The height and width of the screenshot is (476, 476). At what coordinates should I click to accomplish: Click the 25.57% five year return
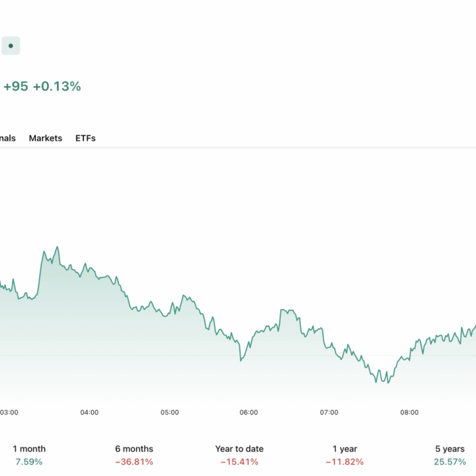tap(449, 462)
